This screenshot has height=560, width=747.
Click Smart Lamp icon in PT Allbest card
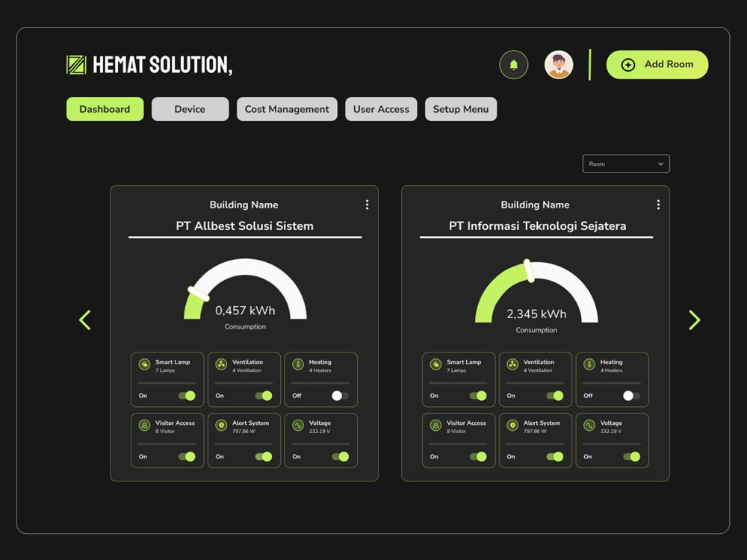point(144,365)
